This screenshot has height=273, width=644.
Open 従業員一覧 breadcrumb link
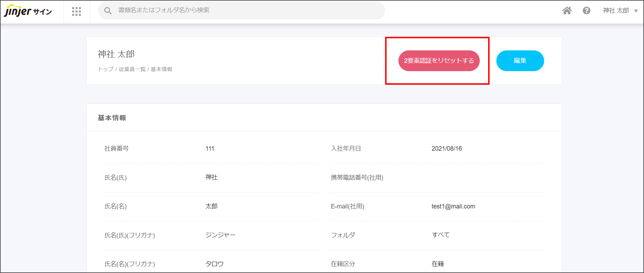pyautogui.click(x=132, y=69)
